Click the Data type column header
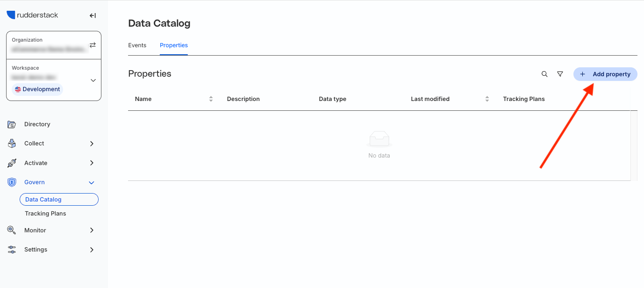This screenshot has height=288, width=644. coord(333,99)
